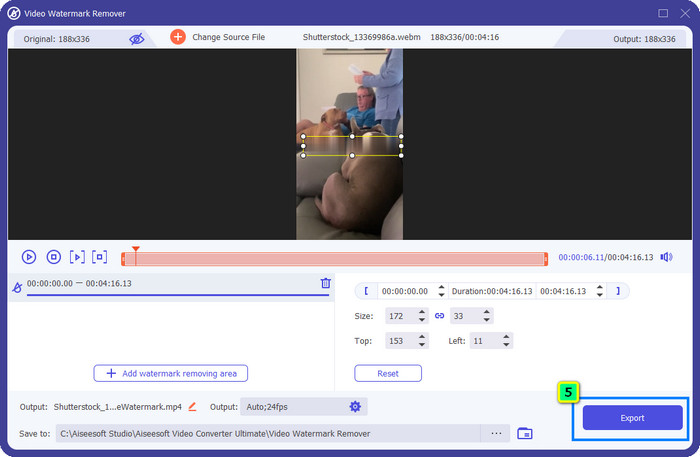700x457 pixels.
Task: Mute audio with the speaker icon
Action: 666,257
